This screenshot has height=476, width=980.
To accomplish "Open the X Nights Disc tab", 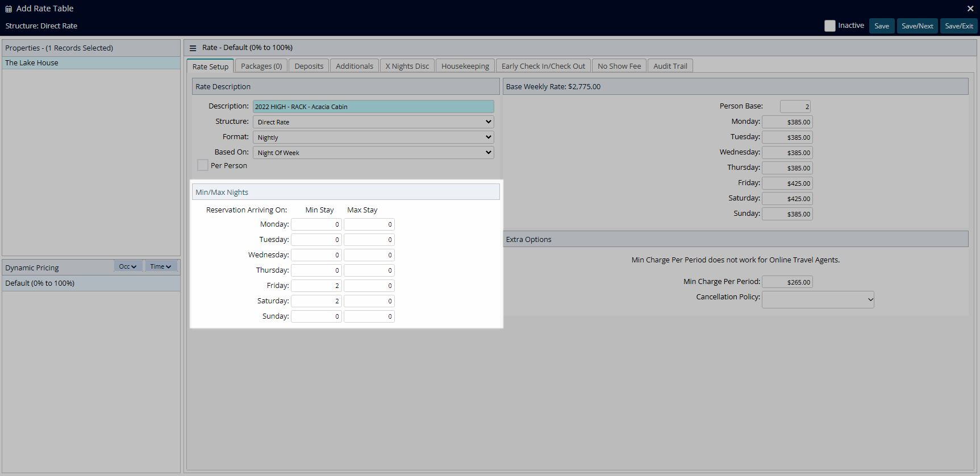I will (x=407, y=66).
